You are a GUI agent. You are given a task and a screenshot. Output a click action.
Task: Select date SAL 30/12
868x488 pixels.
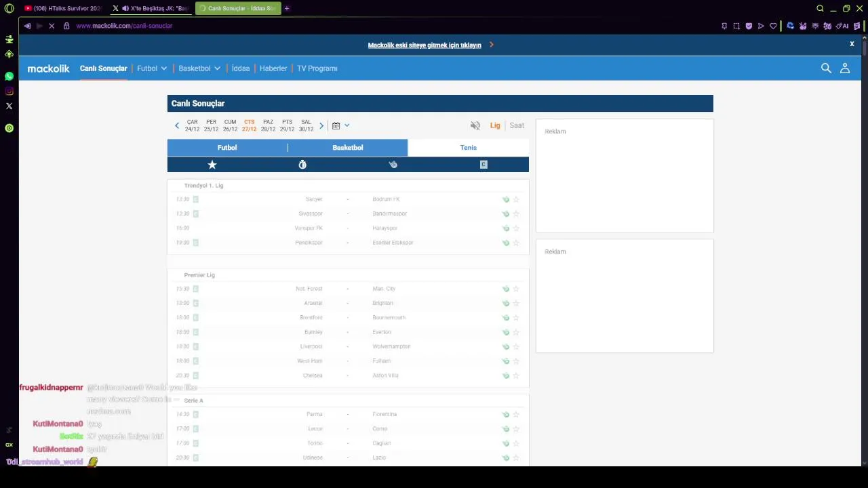point(306,125)
